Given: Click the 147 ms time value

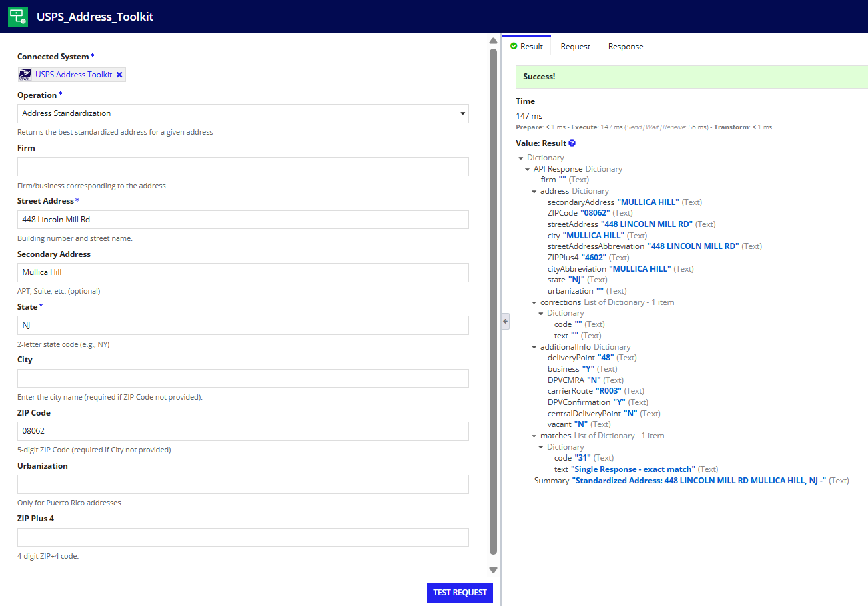Looking at the screenshot, I should pos(529,116).
